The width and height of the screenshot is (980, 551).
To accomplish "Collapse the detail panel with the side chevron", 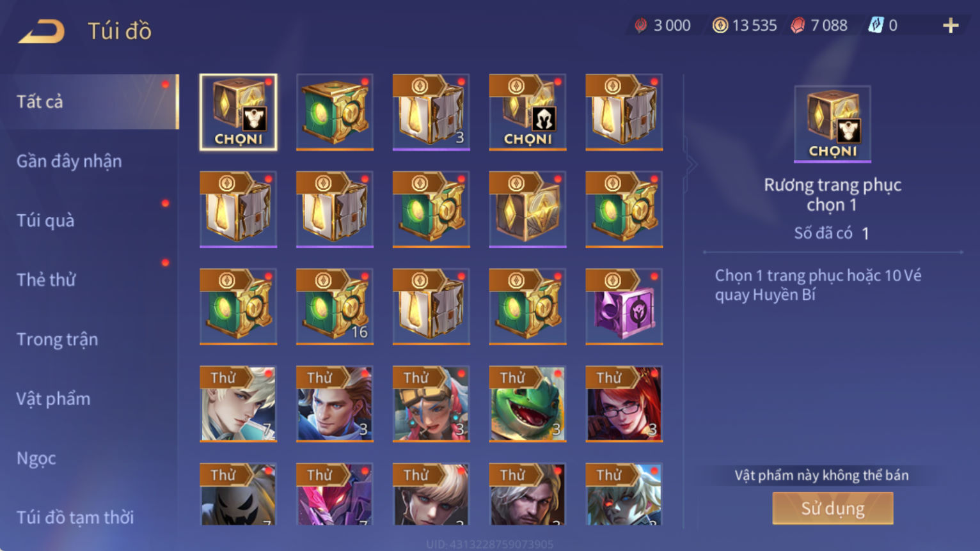I will coord(691,165).
